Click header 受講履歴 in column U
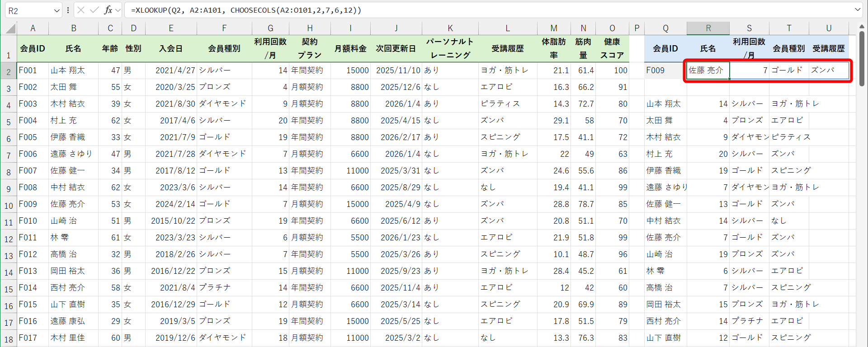 click(829, 48)
